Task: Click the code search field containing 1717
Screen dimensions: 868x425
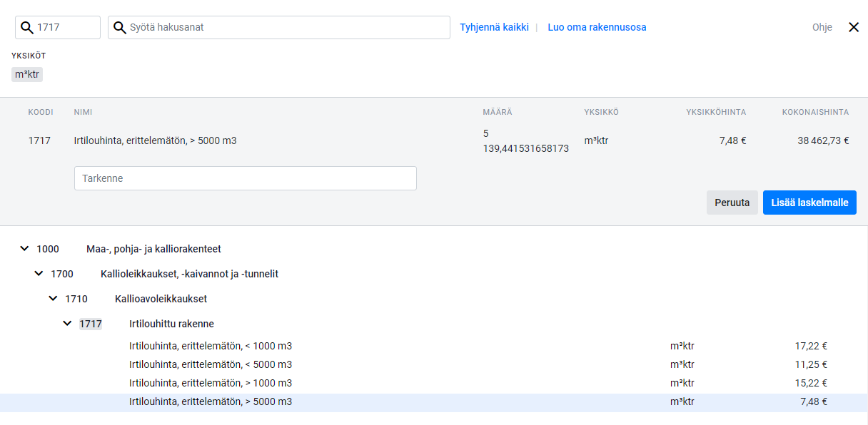Action: [58, 28]
